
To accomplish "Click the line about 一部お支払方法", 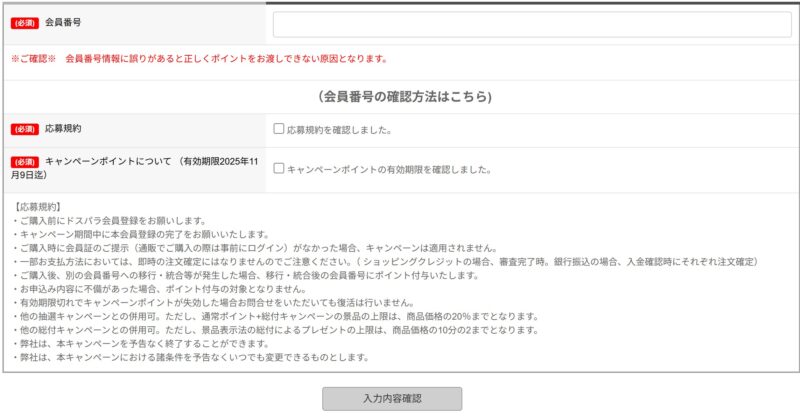I will click(386, 262).
